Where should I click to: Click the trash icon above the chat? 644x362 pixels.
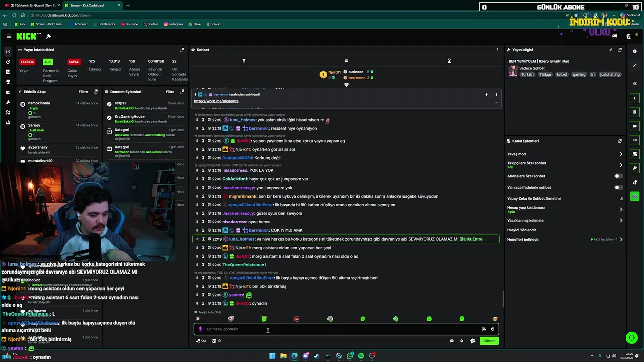click(244, 61)
